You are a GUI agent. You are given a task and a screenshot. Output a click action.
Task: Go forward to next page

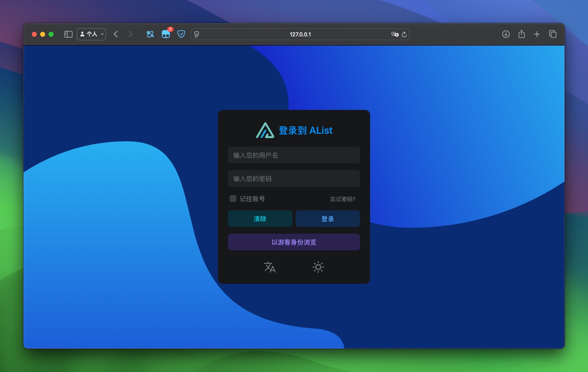pos(130,34)
